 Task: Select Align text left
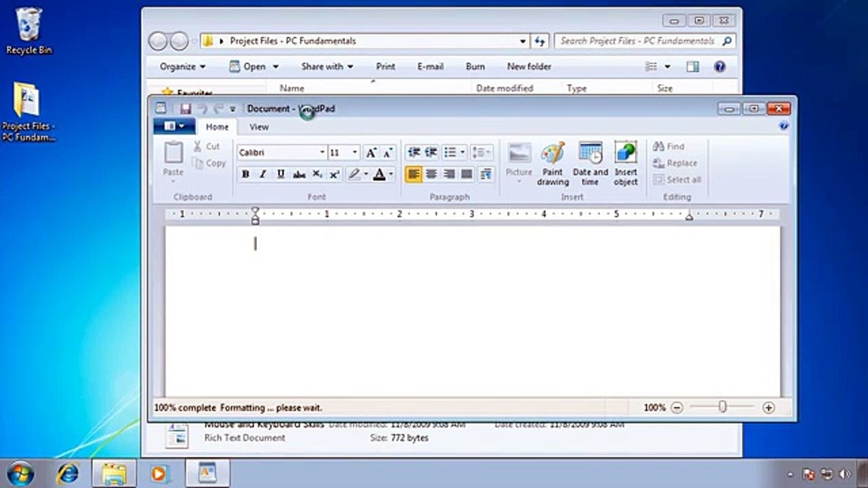[414, 174]
